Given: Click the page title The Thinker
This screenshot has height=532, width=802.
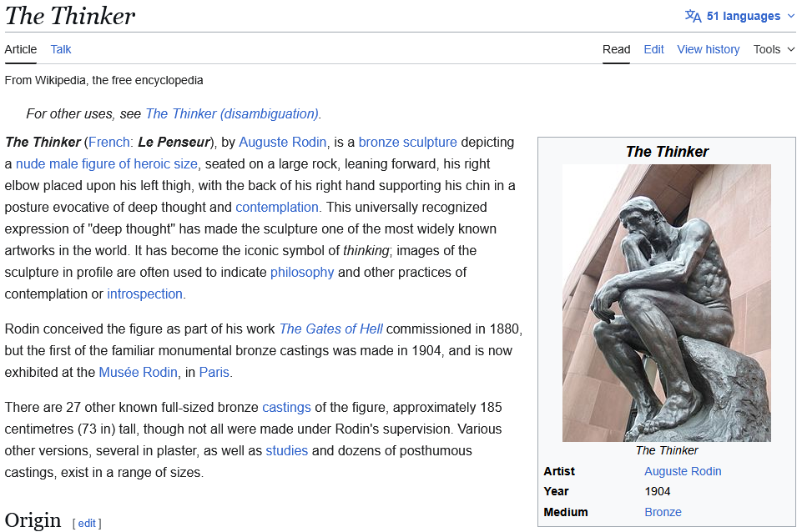Looking at the screenshot, I should 70,16.
